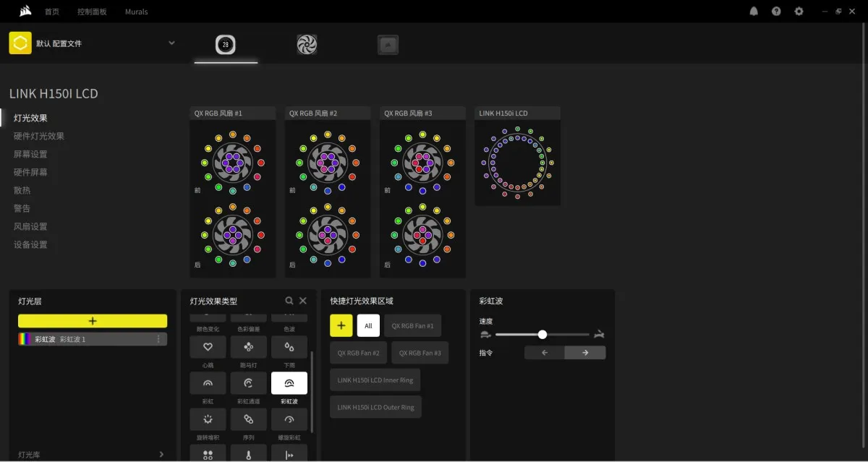
Task: Select the 螺旋彩虹 spiral rainbow effect
Action: point(289,419)
